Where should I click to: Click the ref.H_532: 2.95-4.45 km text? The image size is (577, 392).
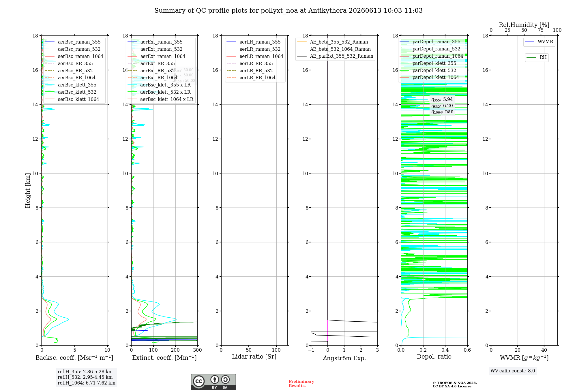[85, 377]
